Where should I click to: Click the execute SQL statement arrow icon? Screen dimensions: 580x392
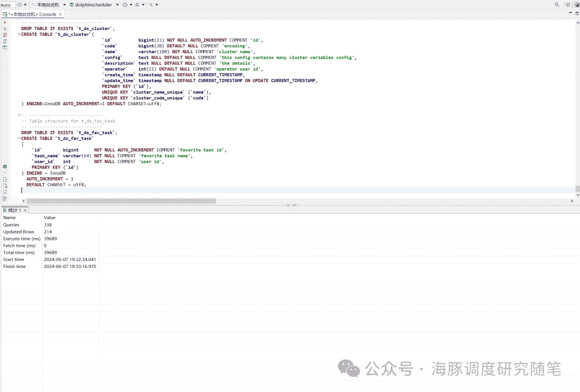[x=5, y=23]
